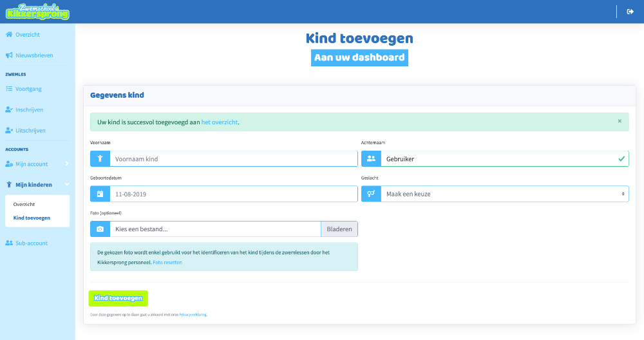The width and height of the screenshot is (644, 340).
Task: Open Overzicht in the sidebar
Action: tap(27, 34)
